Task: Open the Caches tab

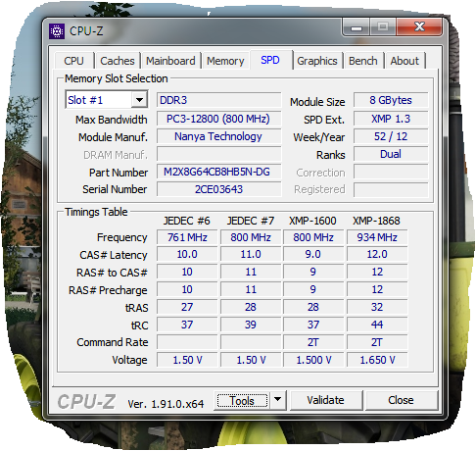Action: [118, 61]
